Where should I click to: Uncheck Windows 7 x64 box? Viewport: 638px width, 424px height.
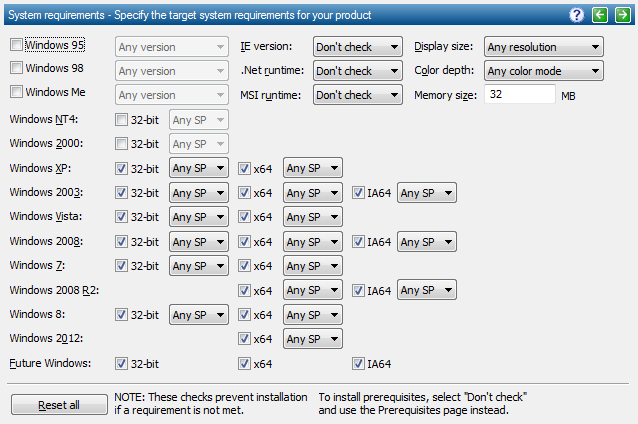[x=244, y=266]
